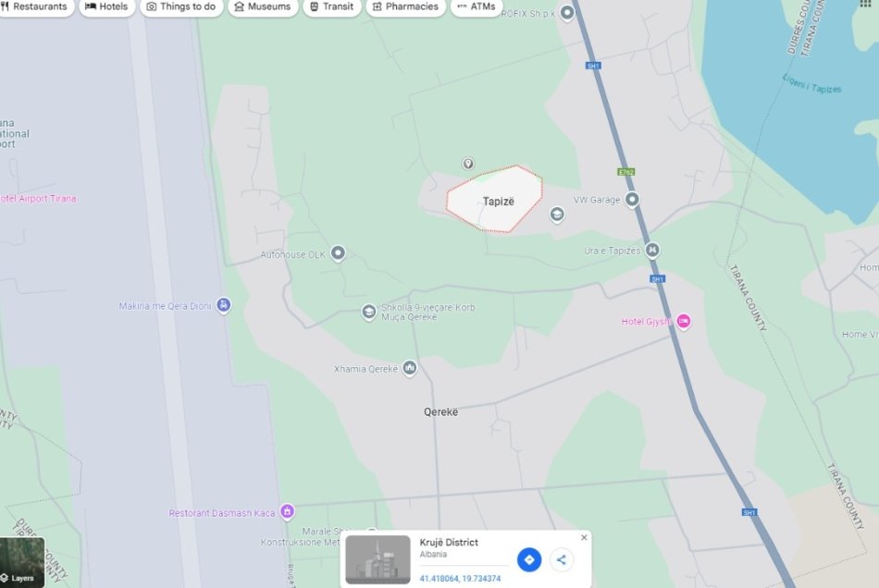The width and height of the screenshot is (879, 588).
Task: Close the Krujë District info card
Action: (584, 537)
